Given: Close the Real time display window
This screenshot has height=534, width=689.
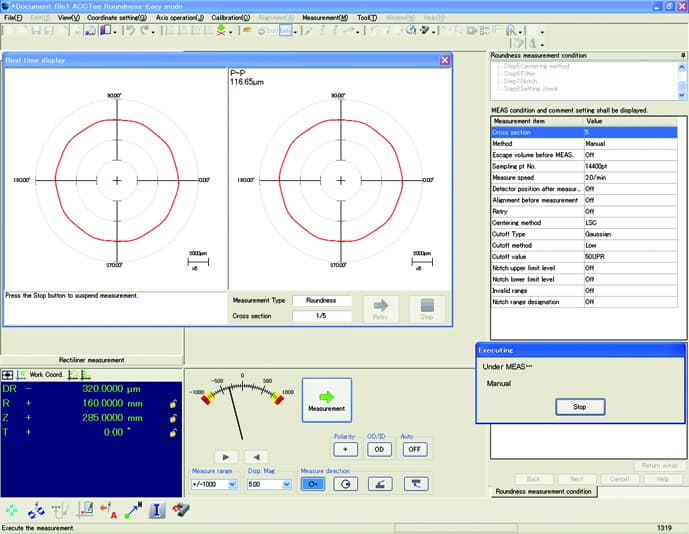Looking at the screenshot, I should [445, 60].
